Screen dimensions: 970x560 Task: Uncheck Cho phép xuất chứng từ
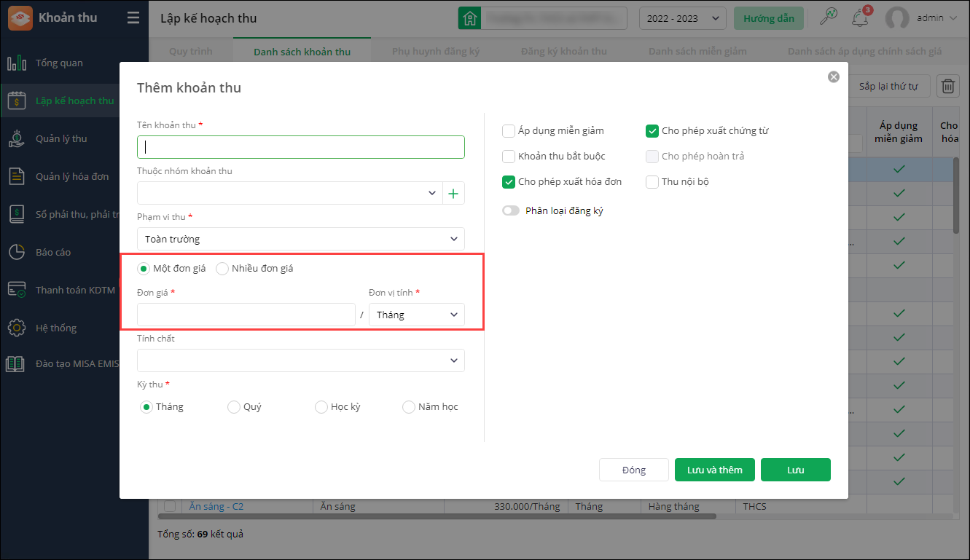click(x=652, y=131)
